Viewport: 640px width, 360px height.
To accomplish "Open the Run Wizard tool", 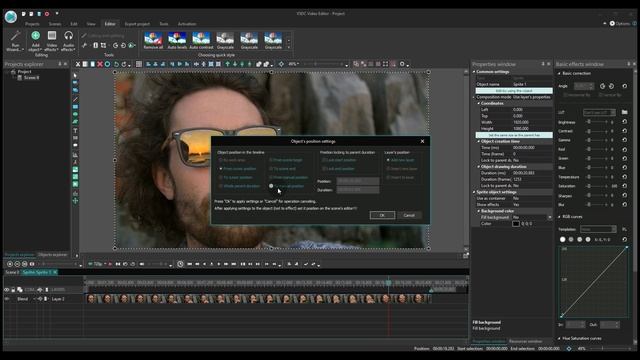I will [15, 41].
